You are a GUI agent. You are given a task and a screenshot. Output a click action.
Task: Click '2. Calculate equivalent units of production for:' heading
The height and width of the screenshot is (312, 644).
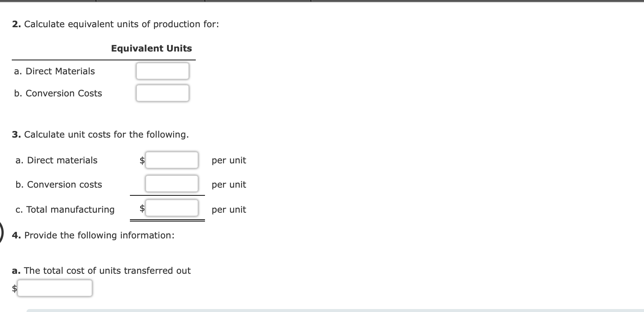click(x=116, y=24)
